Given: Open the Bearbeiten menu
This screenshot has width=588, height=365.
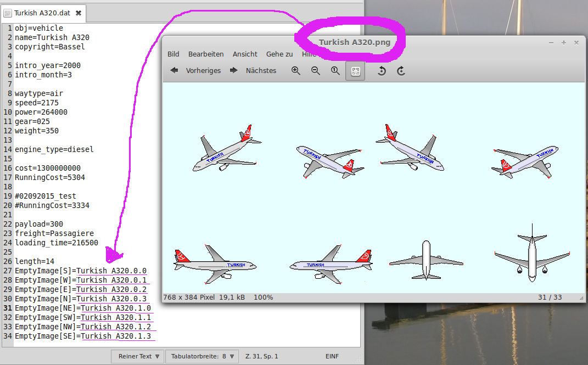Looking at the screenshot, I should (x=206, y=54).
